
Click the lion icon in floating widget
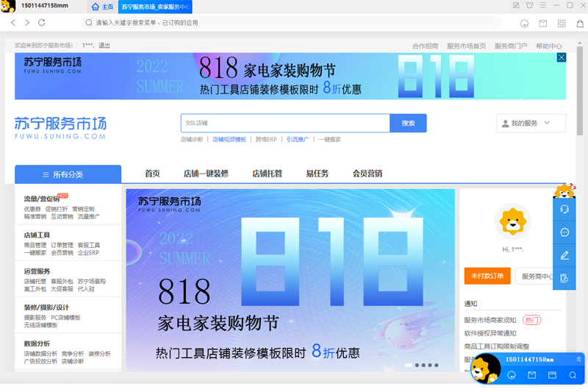[512, 375]
